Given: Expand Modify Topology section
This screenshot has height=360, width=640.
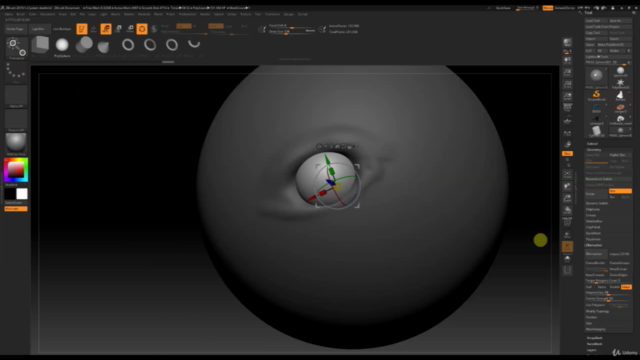Looking at the screenshot, I should (x=598, y=311).
